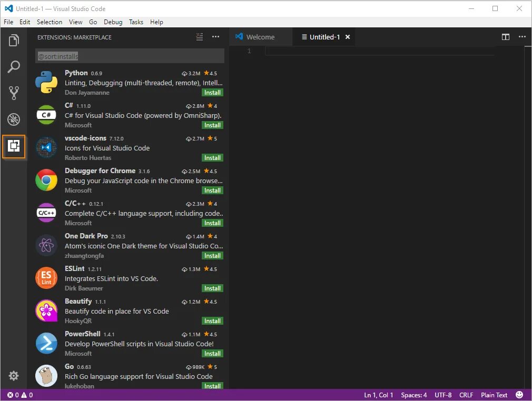Viewport: 532px width, 401px height.
Task: Click the errors and warnings status indicator
Action: (20, 395)
